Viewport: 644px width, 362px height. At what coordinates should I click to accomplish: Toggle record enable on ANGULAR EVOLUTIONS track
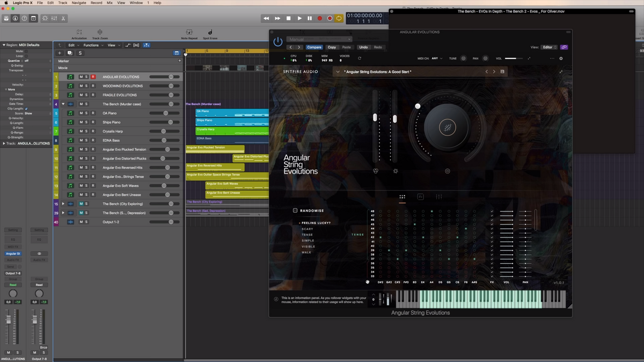[x=93, y=77]
